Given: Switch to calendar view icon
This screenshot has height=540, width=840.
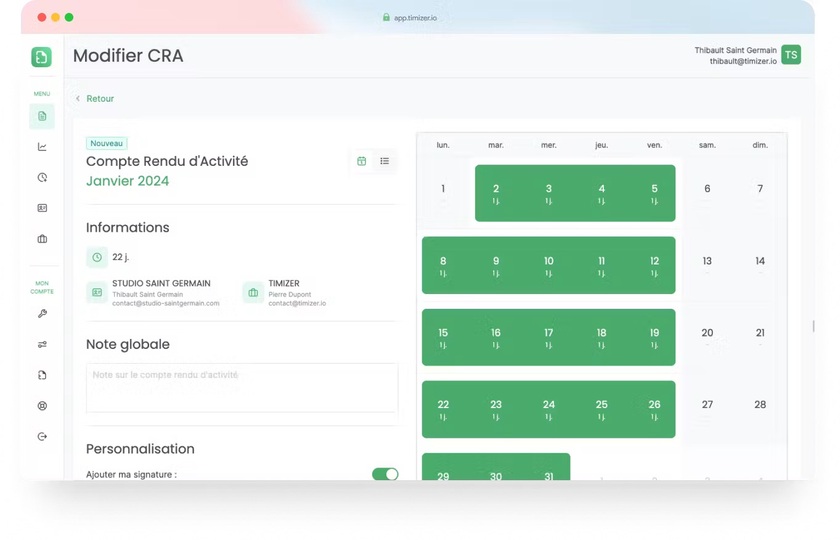Looking at the screenshot, I should point(362,161).
